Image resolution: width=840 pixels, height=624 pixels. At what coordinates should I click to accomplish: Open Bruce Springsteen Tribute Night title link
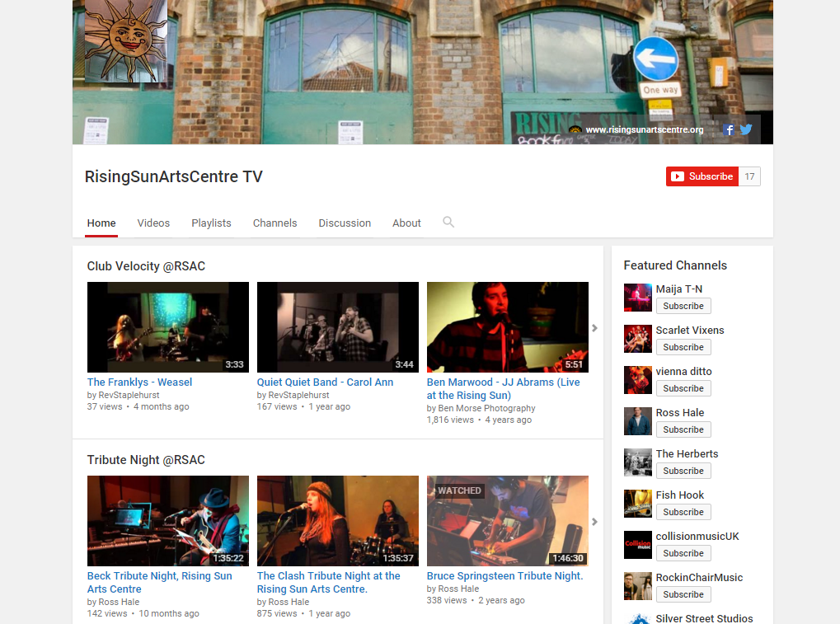pyautogui.click(x=504, y=576)
